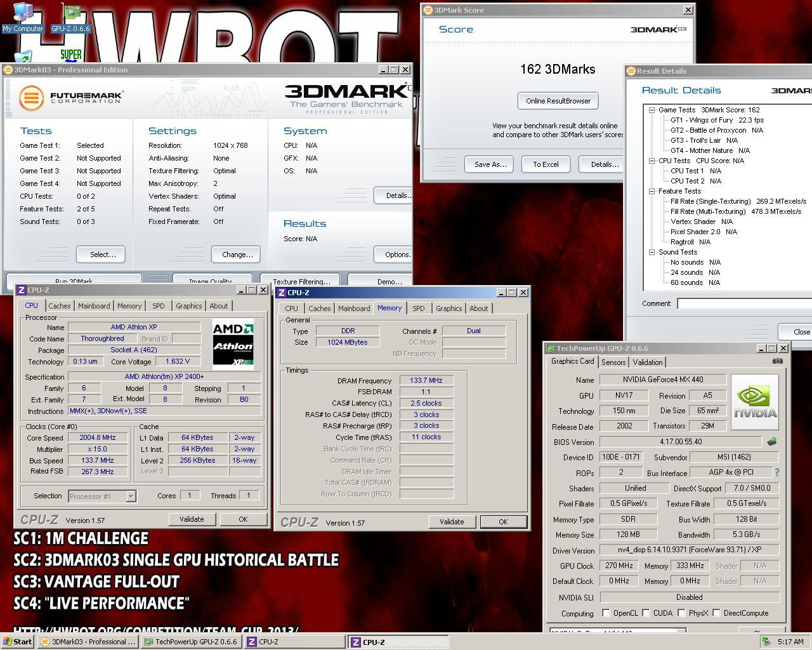Image resolution: width=812 pixels, height=650 pixels.
Task: Click the Close button in Result Details
Action: [796, 332]
